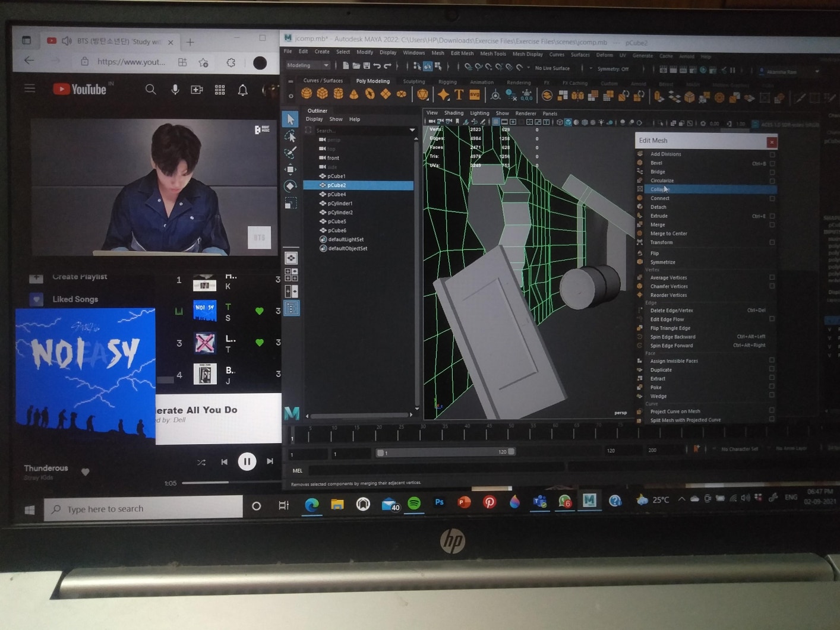Click the polygon cone shelf icon
The width and height of the screenshot is (840, 630).
(x=353, y=94)
